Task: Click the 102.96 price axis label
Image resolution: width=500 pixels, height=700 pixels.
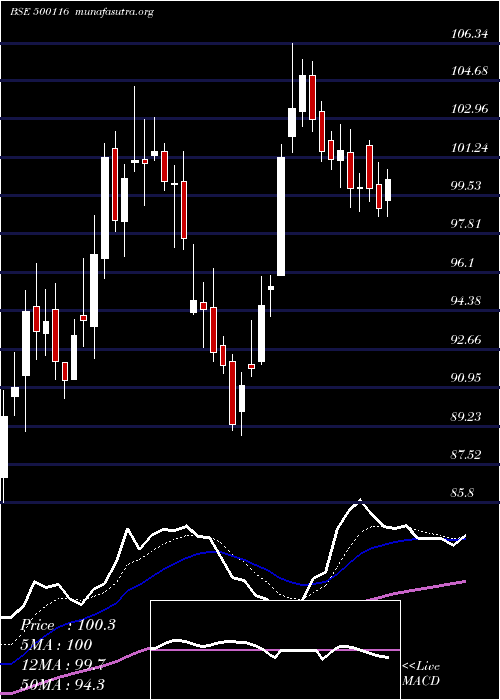Action: point(469,109)
